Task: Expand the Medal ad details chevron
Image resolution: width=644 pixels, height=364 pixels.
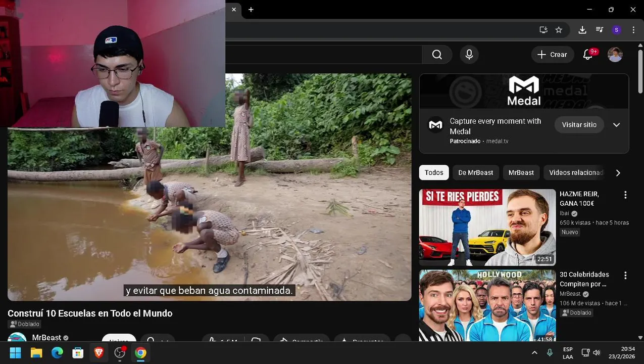Action: click(616, 125)
